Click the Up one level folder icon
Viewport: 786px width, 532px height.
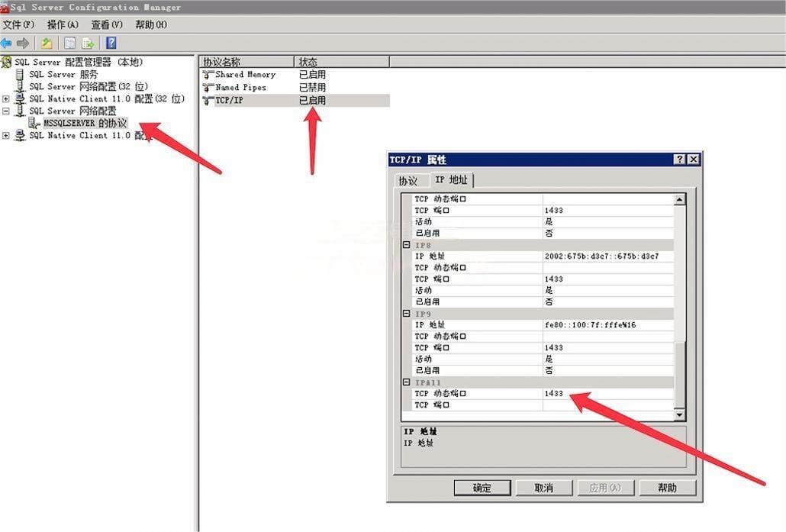point(47,43)
